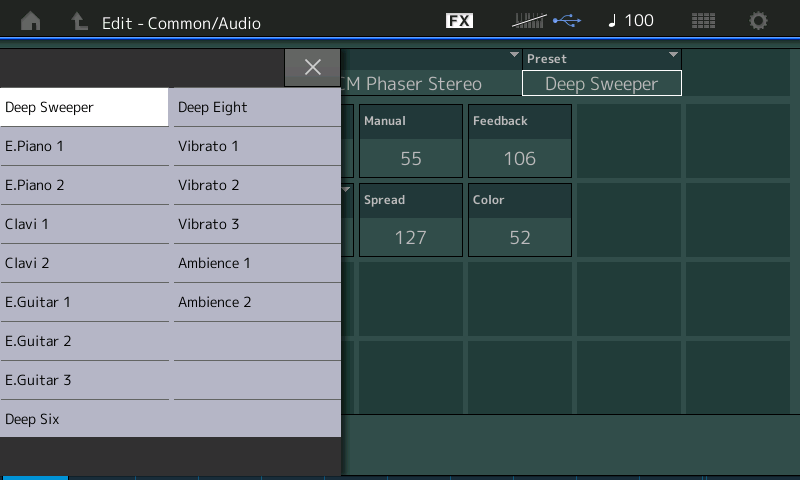800x480 pixels.
Task: Select the Deep Sweeper preset
Action: 85,107
